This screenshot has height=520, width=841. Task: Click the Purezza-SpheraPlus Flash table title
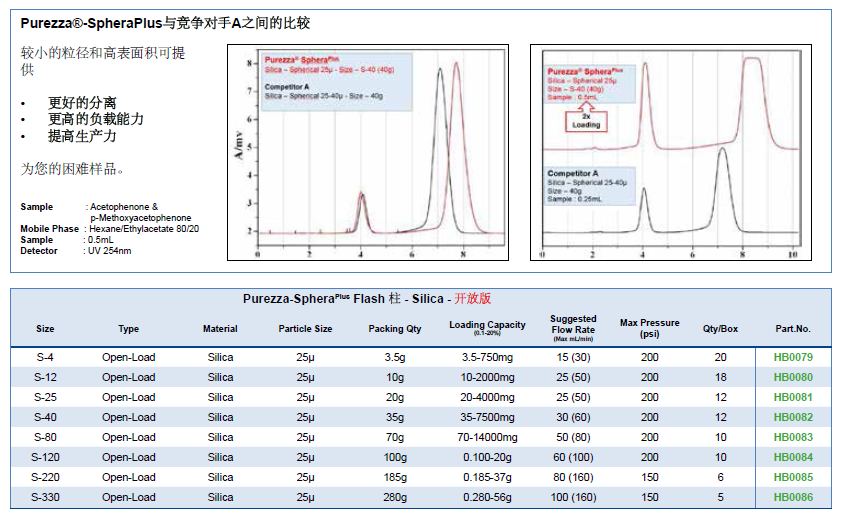367,299
